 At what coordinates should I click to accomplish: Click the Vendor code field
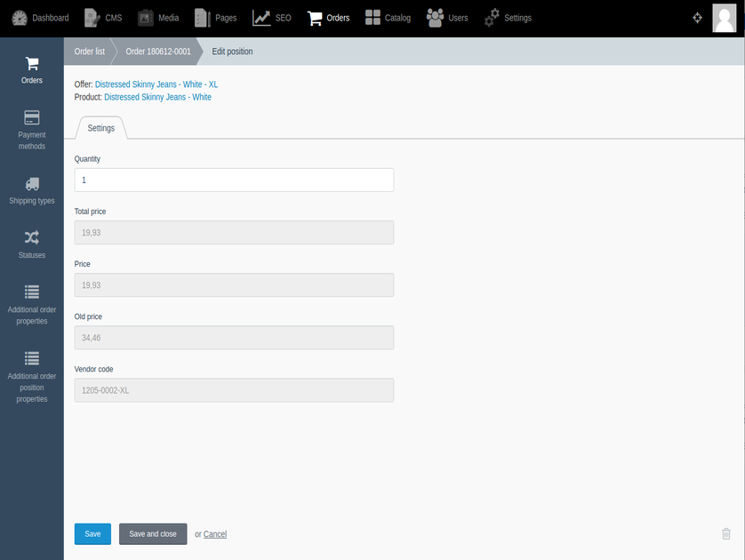234,390
